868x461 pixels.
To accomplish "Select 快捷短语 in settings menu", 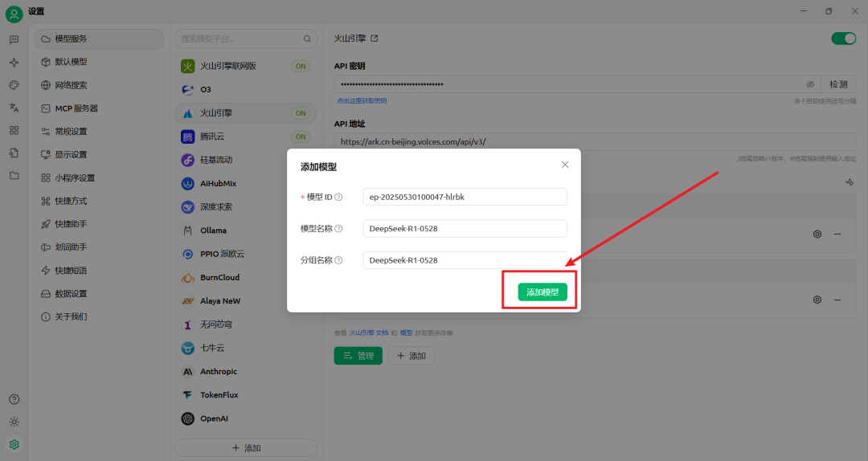I will point(99,270).
